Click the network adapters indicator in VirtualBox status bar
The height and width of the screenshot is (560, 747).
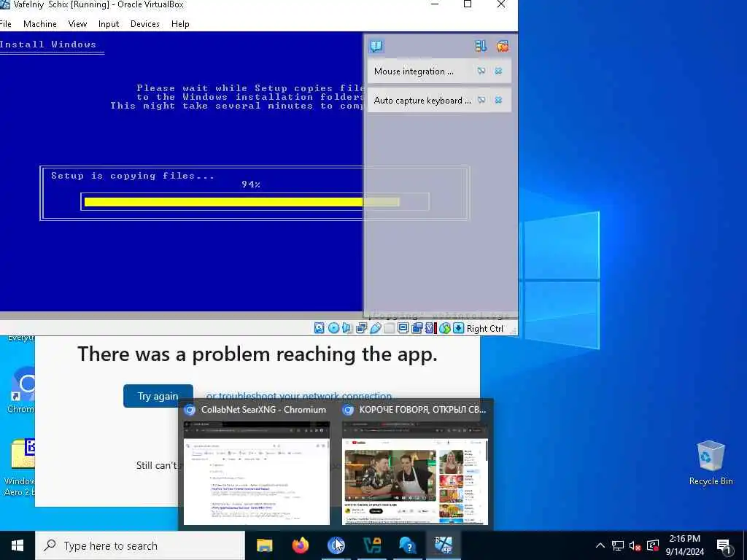[361, 327]
